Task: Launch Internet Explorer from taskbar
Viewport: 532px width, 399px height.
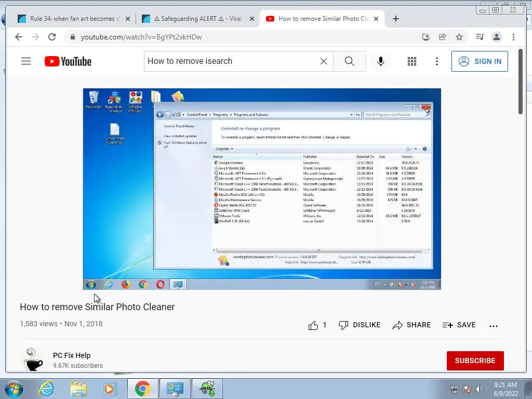Action: pos(46,389)
